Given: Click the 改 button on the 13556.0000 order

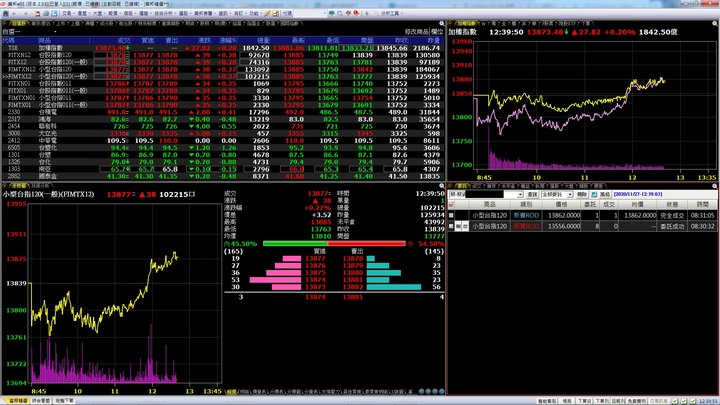Looking at the screenshot, I should click(465, 226).
